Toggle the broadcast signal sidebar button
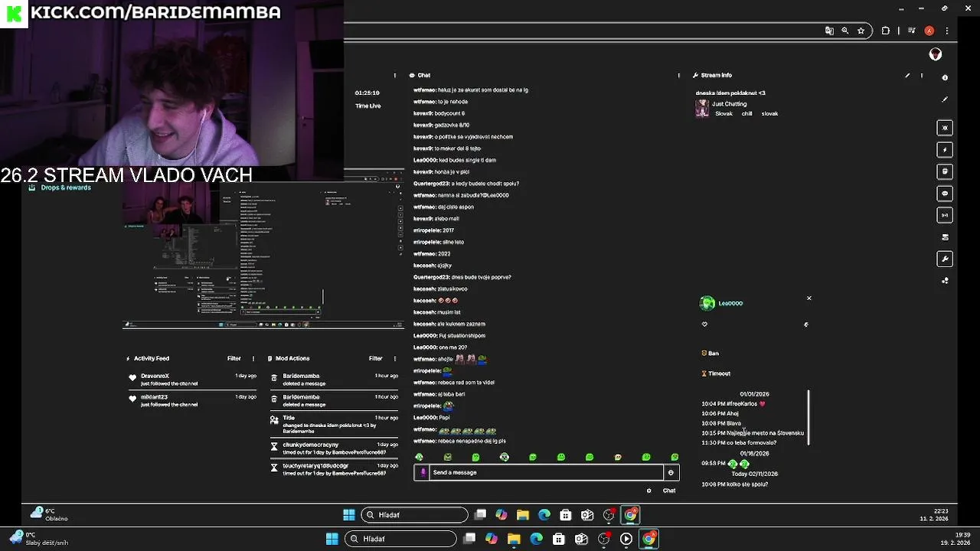Viewport: 980px width, 551px height. click(945, 215)
